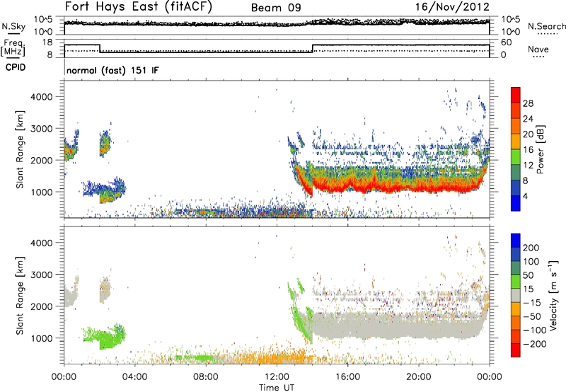This screenshot has height=392, width=566.
Task: Click the '12:00' time tick label
Action: (277, 377)
